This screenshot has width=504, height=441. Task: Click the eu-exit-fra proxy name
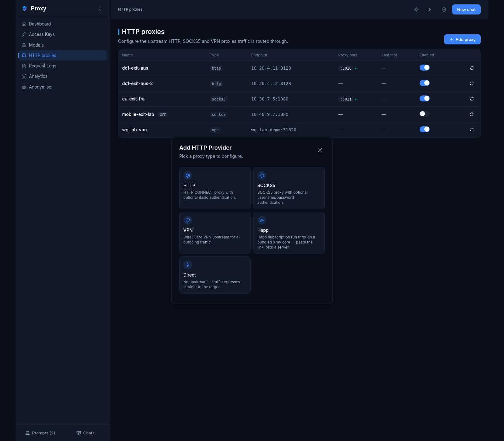pos(134,99)
